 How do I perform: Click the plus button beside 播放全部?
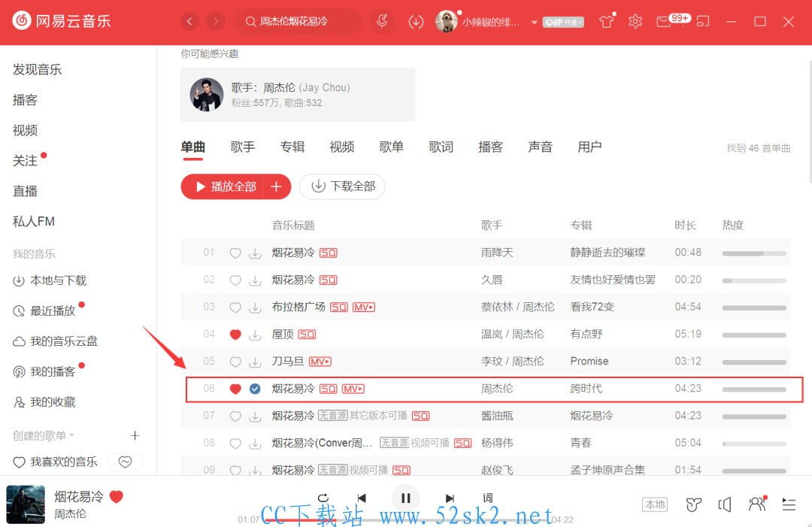click(277, 186)
